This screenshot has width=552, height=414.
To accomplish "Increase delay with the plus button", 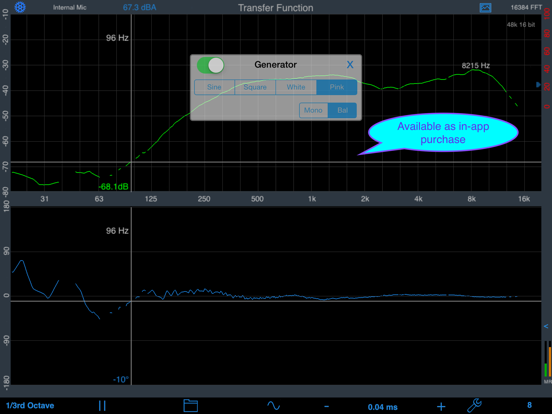I will point(441,407).
